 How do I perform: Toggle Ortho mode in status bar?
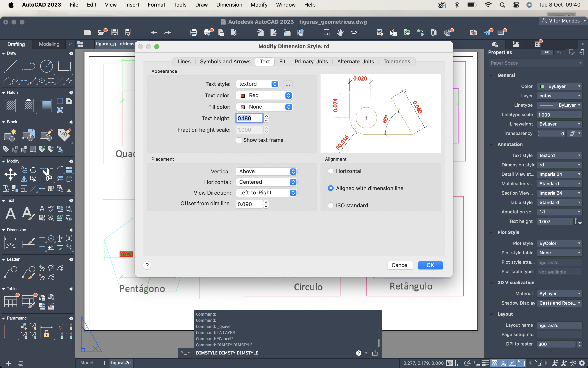[x=458, y=363]
